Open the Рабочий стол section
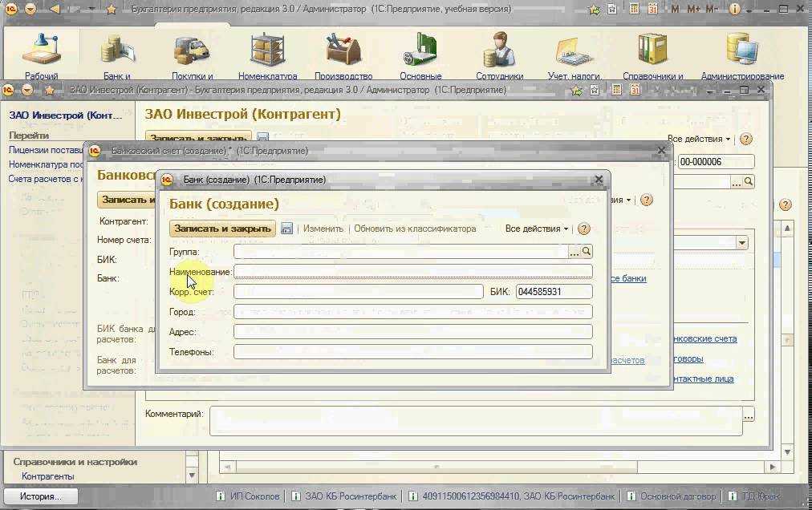The width and height of the screenshot is (812, 510). (x=41, y=55)
